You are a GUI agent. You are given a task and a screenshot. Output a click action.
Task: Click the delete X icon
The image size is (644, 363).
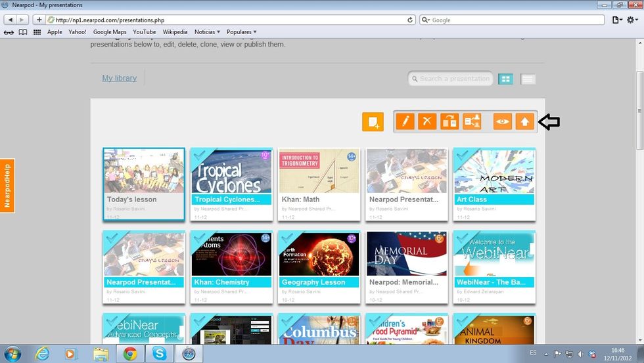coord(427,121)
